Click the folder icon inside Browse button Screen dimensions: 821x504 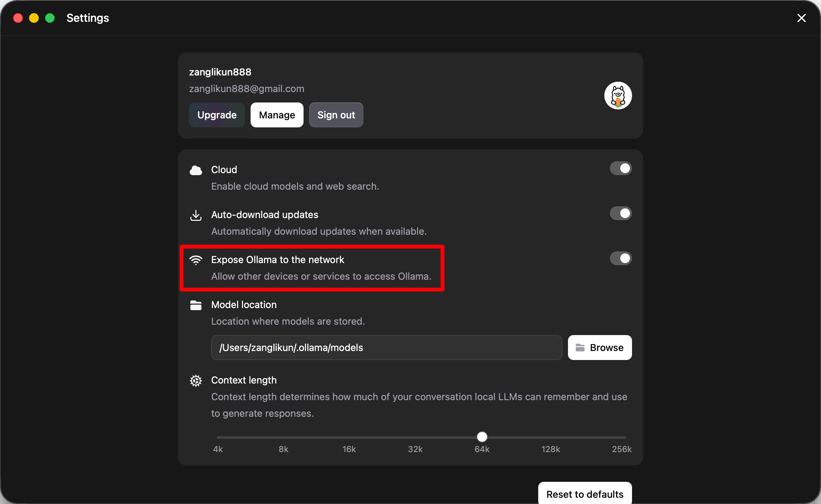point(580,348)
